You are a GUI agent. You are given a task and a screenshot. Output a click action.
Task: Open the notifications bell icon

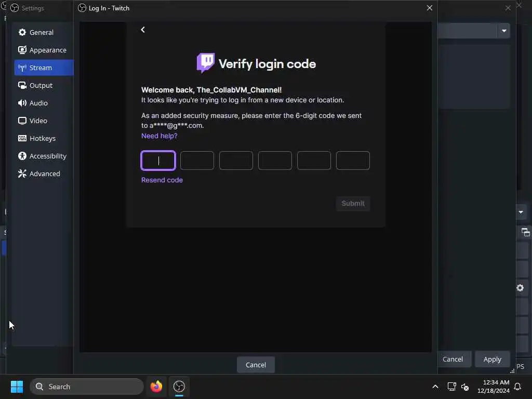point(518,387)
